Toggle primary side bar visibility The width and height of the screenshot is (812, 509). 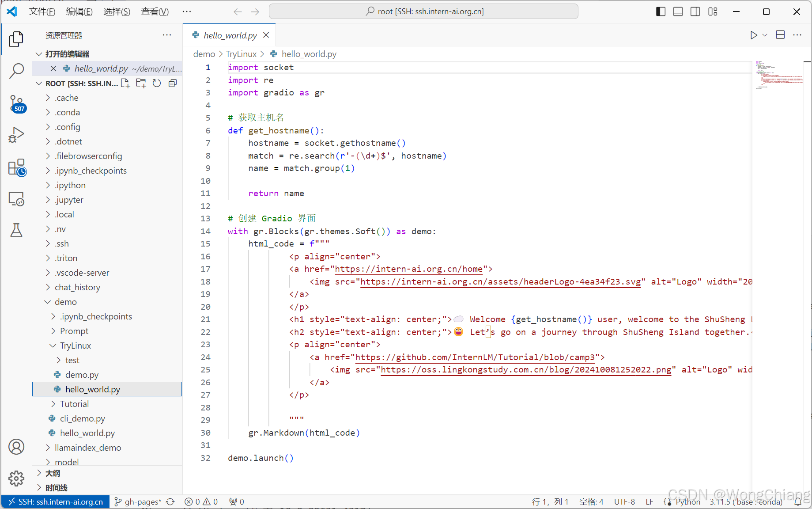[661, 11]
